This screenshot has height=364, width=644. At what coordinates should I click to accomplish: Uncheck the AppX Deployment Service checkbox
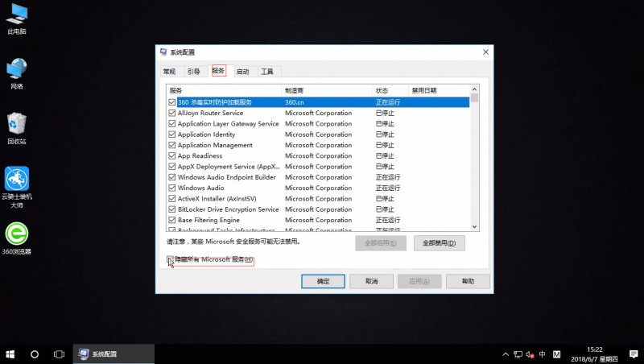click(x=172, y=167)
